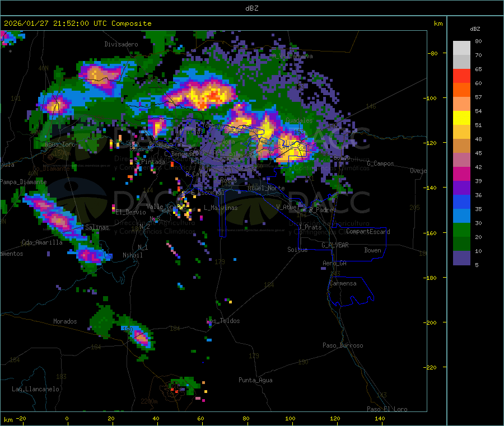Click the 'Pintada' location label

(153, 162)
